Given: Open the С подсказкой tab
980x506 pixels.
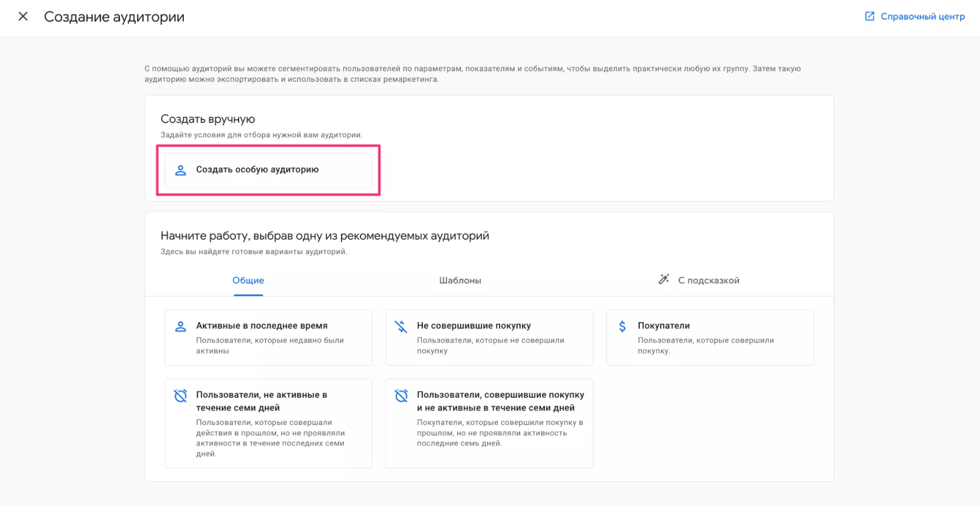Looking at the screenshot, I should pos(708,280).
